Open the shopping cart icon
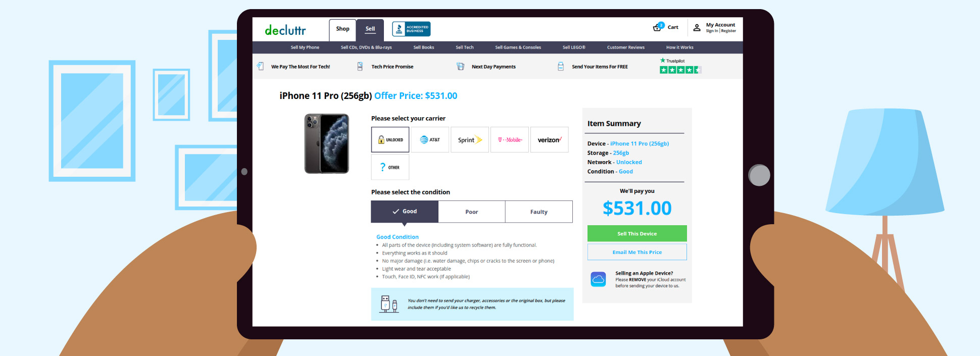Viewport: 980px width, 356px height. [x=658, y=27]
